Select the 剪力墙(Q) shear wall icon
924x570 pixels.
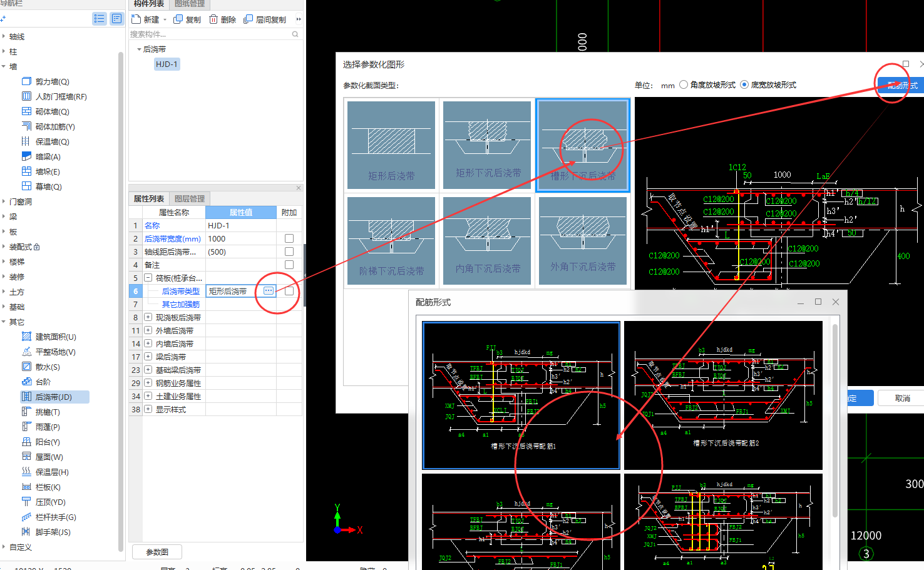tap(26, 81)
